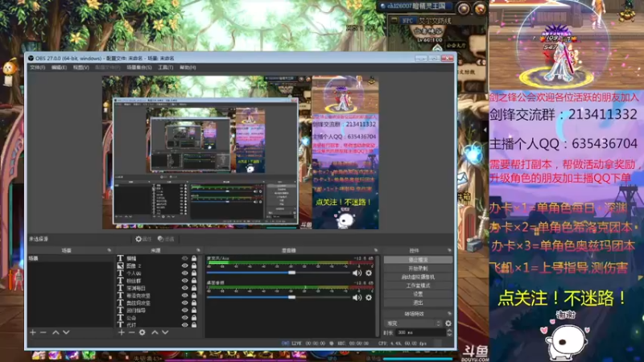This screenshot has height=362, width=644.
Task: Select the 场景 entry in the Scenes list
Action: point(70,258)
